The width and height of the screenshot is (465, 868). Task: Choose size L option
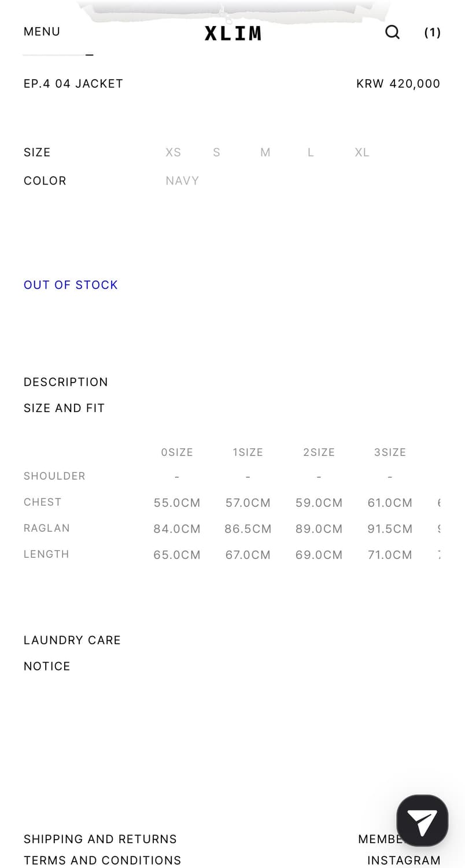311,152
